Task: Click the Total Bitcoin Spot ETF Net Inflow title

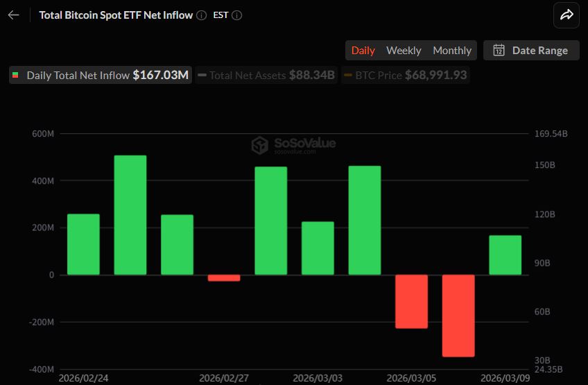Action: (x=116, y=15)
